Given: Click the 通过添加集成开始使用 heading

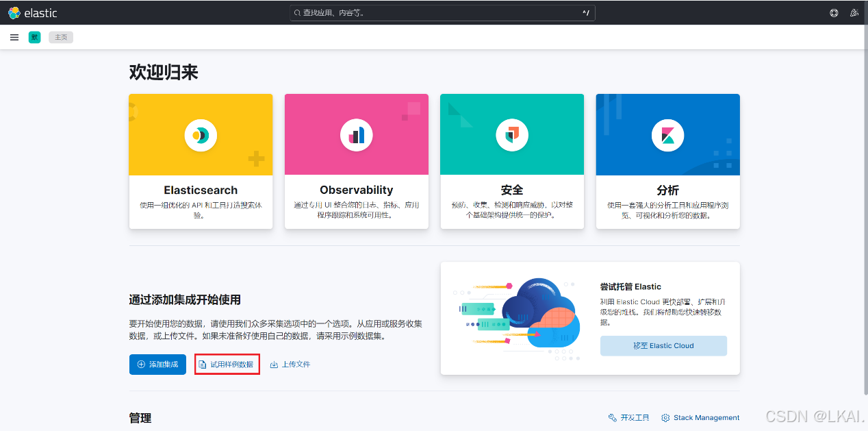Looking at the screenshot, I should click(x=185, y=299).
